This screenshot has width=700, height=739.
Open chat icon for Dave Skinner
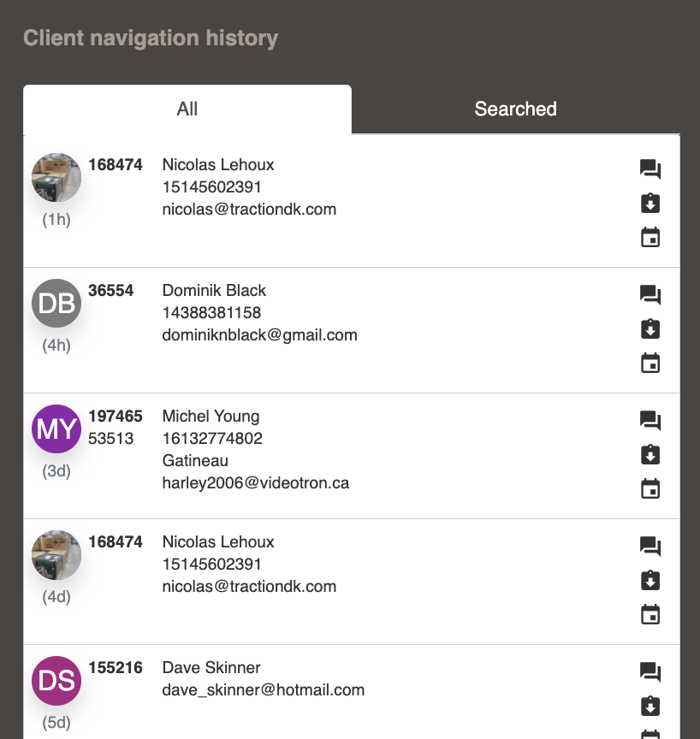point(650,672)
